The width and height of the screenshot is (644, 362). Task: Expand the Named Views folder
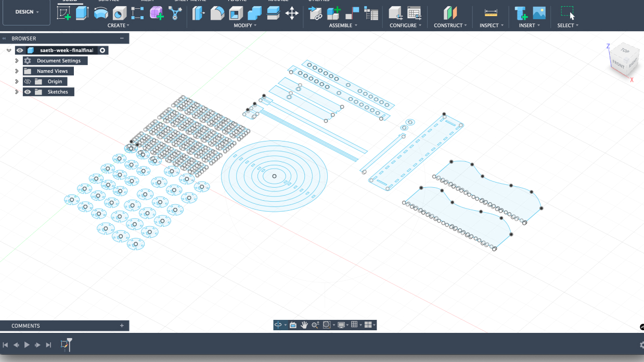point(17,71)
